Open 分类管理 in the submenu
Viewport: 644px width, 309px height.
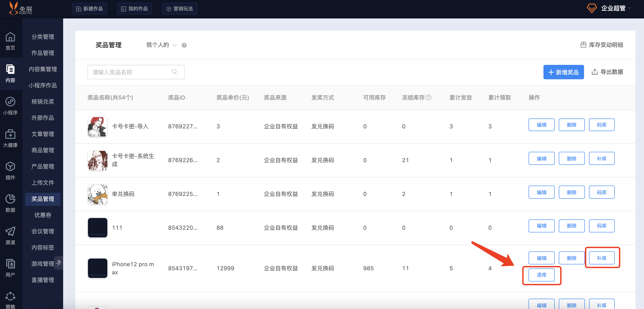(43, 37)
